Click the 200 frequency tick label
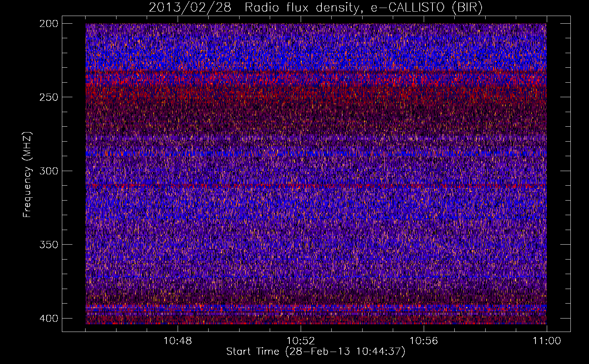This screenshot has width=589, height=364. [48, 24]
